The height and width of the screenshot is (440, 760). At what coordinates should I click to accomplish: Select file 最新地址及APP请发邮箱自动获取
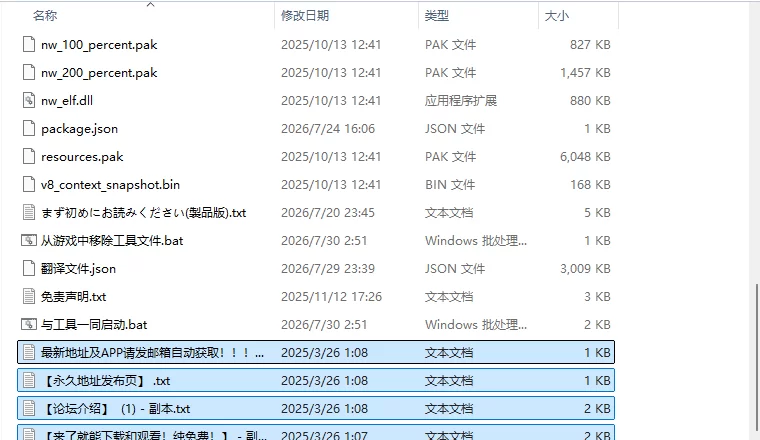(x=152, y=353)
